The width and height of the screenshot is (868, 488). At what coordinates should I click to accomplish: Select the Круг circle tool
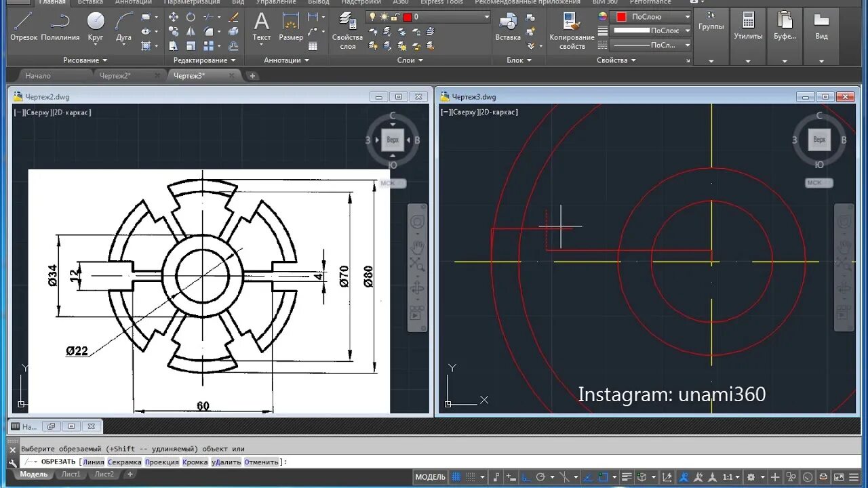pyautogui.click(x=96, y=27)
